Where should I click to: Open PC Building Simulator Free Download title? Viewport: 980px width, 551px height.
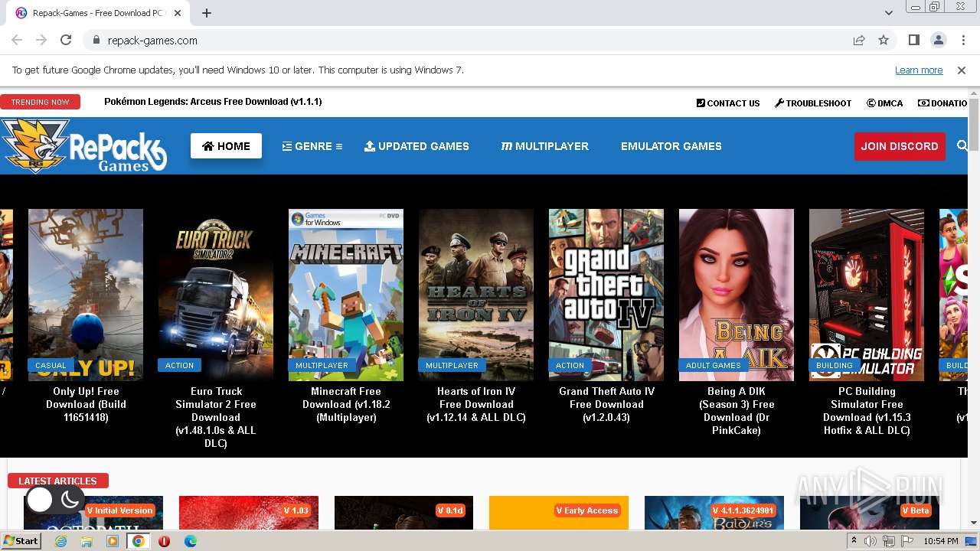[867, 411]
